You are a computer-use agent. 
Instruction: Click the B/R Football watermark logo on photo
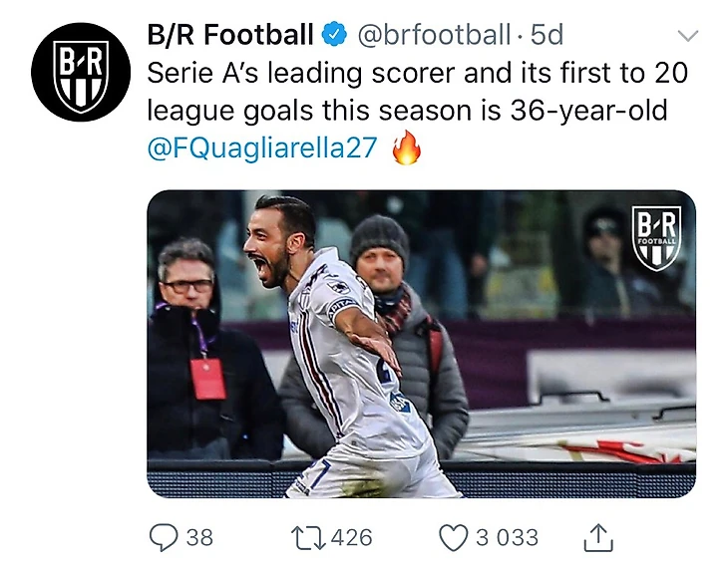[656, 238]
